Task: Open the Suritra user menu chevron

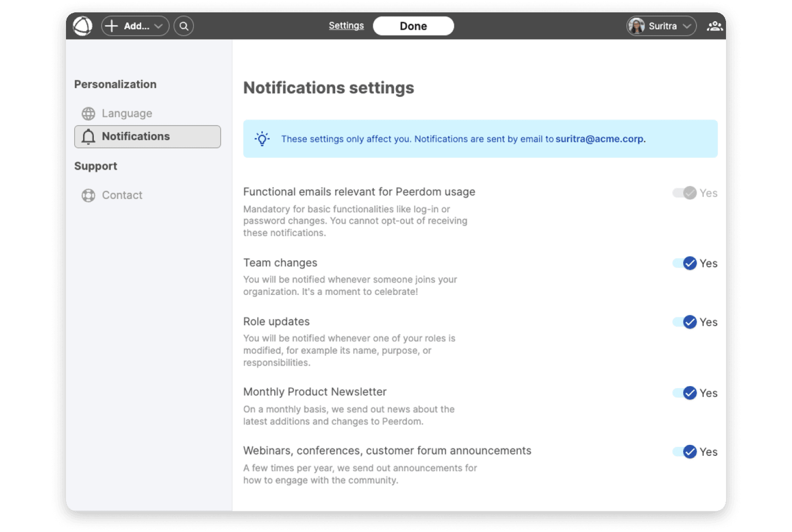Action: click(686, 26)
